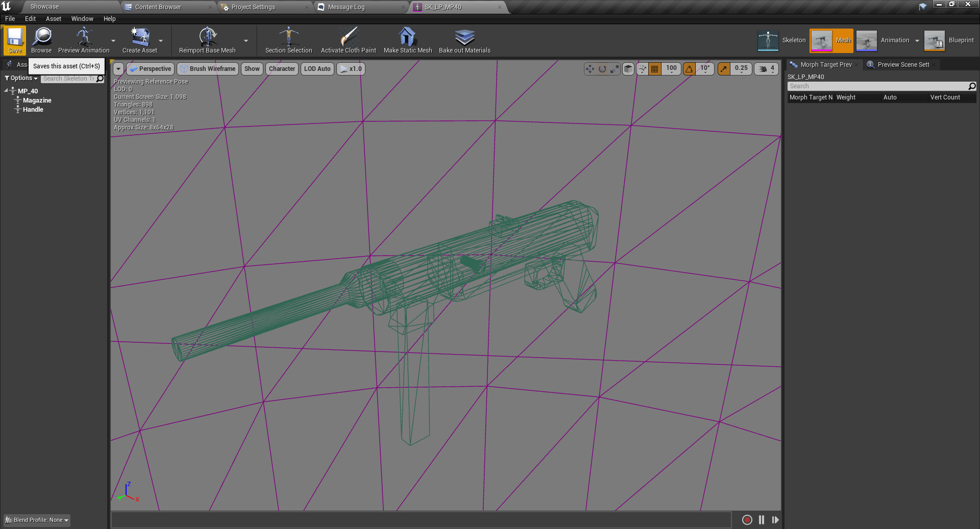This screenshot has width=980, height=529.
Task: Activate Cloth Paint mode
Action: 348,41
